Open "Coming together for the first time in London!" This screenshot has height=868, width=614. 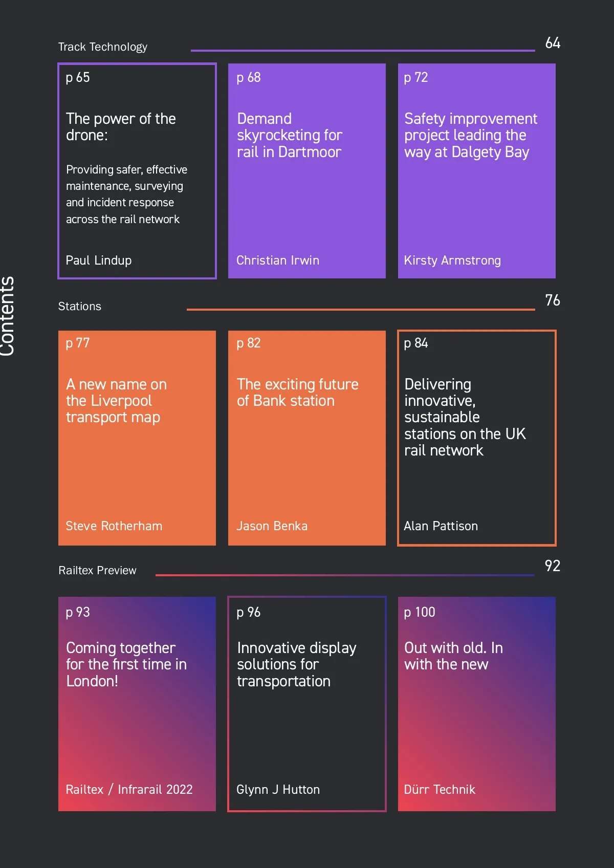click(x=126, y=664)
